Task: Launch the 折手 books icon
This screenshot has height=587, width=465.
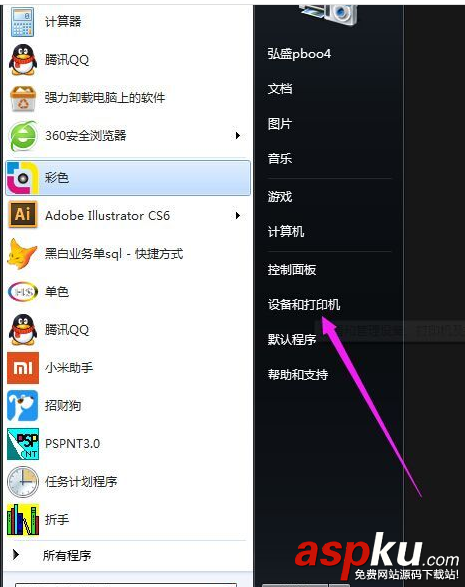Action: coord(23,520)
